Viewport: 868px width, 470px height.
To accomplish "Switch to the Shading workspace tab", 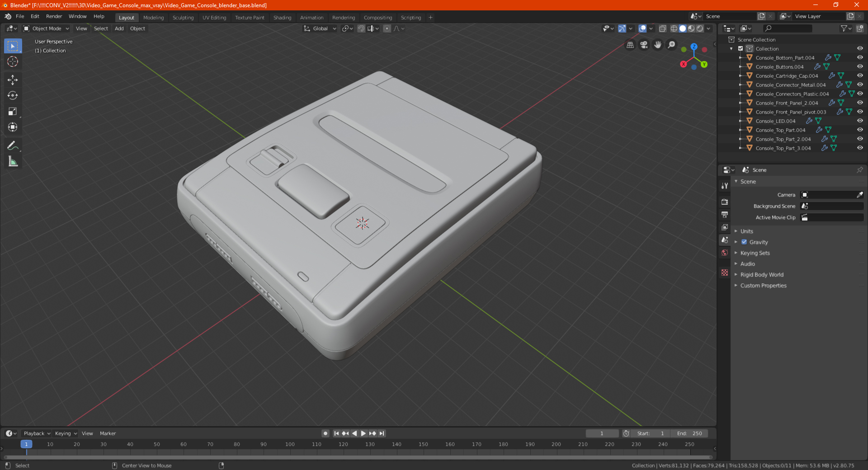I will point(282,18).
